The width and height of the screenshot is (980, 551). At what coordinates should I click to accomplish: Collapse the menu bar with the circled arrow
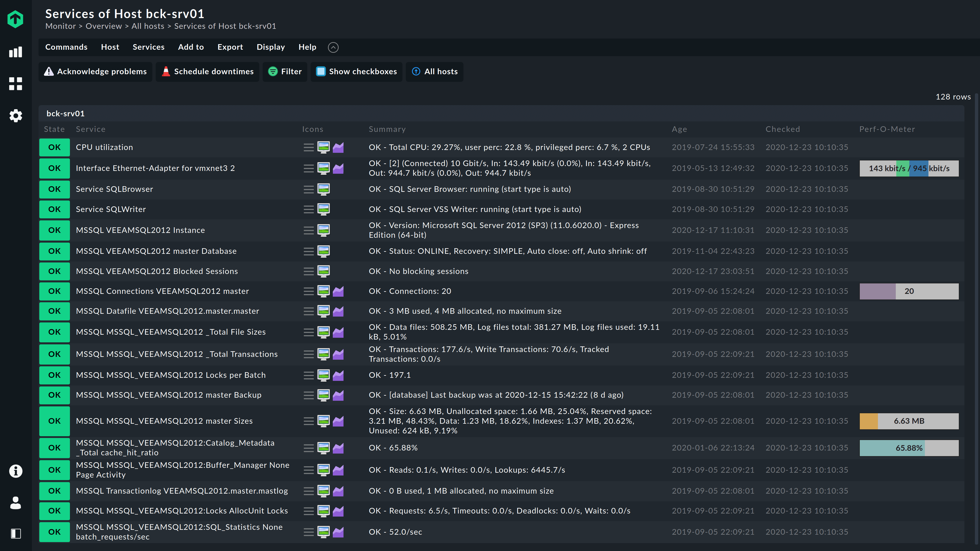[333, 47]
